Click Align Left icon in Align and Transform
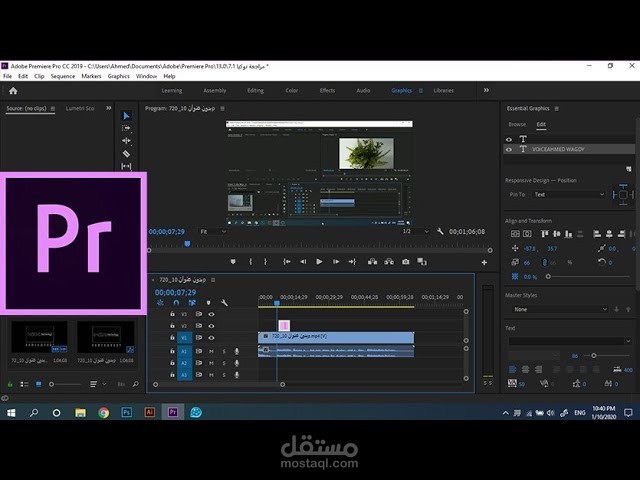The height and width of the screenshot is (480, 640). [x=597, y=234]
